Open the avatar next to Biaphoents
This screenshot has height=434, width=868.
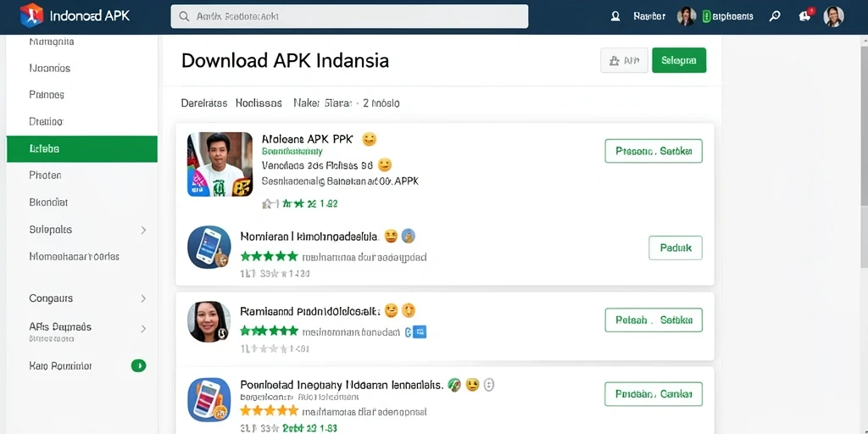pyautogui.click(x=687, y=16)
